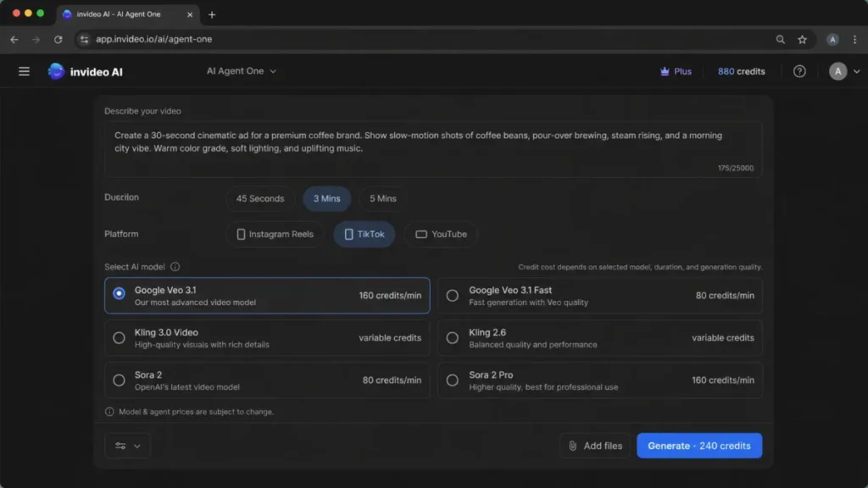
Task: Switch to the invideo AI browser tab
Action: [127, 14]
